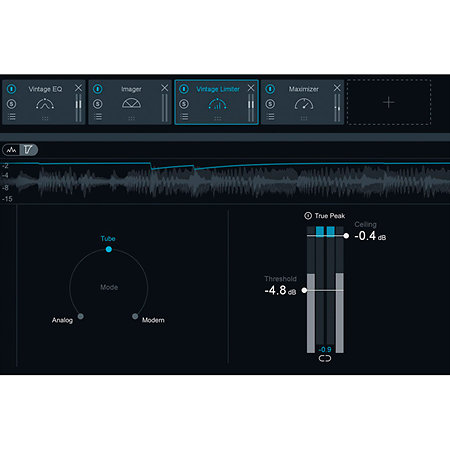This screenshot has height=450, width=450.
Task: Select Analog limiter mode
Action: pyautogui.click(x=81, y=316)
